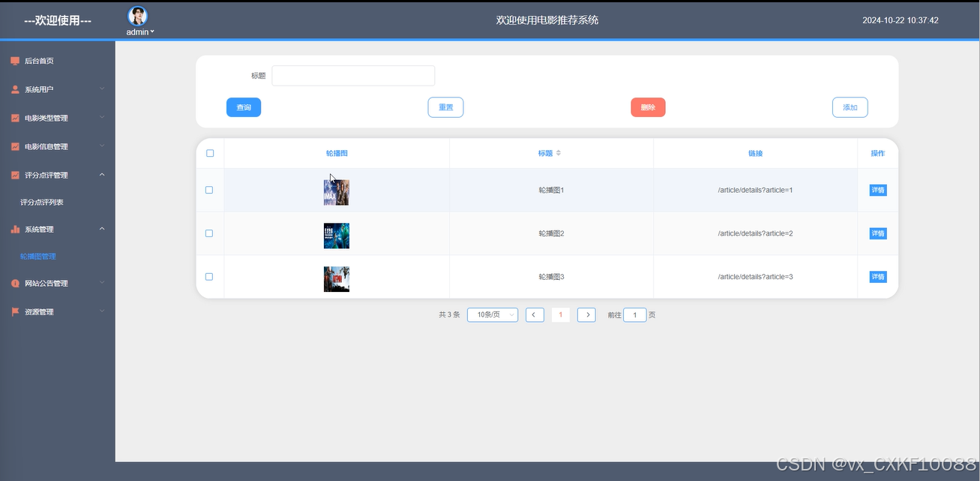This screenshot has width=980, height=481.
Task: Expand the 电影信息管理 menu chevron
Action: pos(102,146)
